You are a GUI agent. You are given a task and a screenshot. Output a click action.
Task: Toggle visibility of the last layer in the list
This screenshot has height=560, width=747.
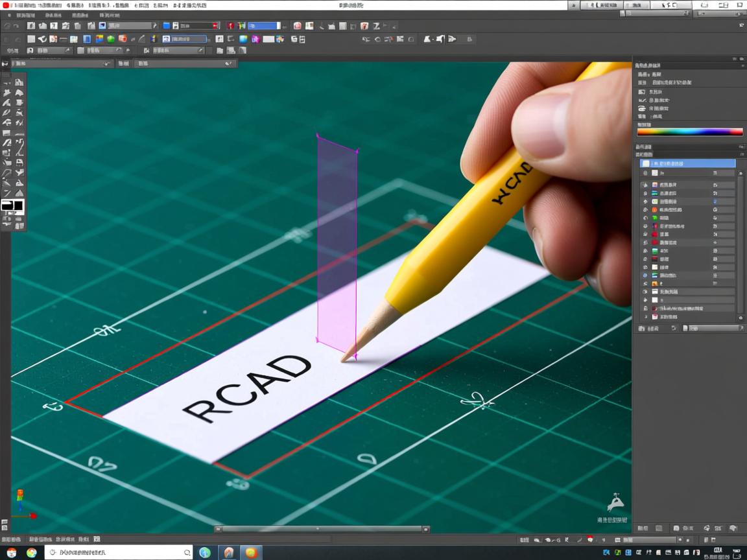[645, 317]
